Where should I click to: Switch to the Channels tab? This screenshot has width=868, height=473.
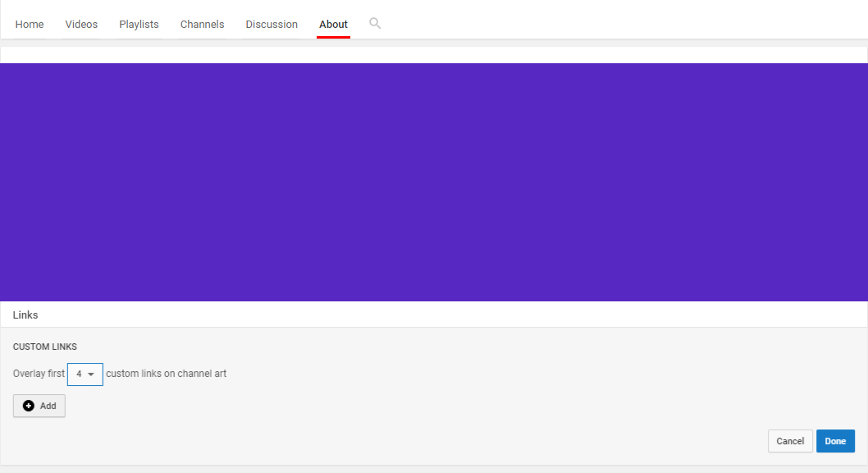pos(202,24)
